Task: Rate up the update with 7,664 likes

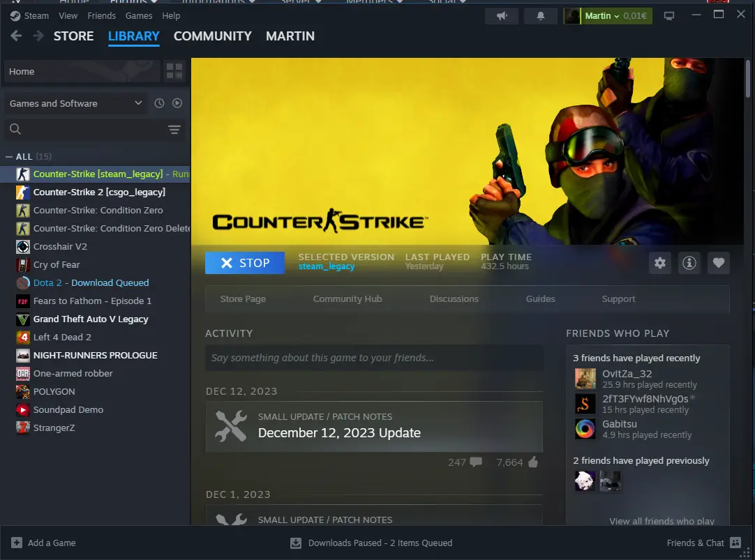Action: pos(532,462)
